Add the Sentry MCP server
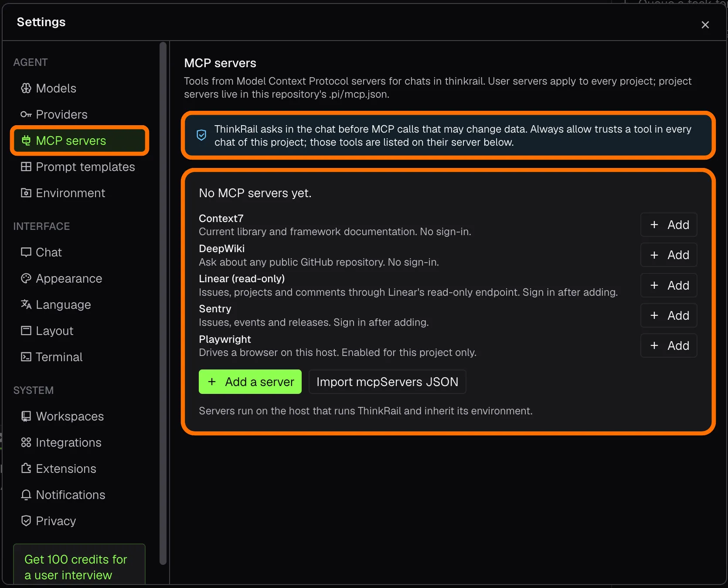The image size is (728, 588). point(669,315)
